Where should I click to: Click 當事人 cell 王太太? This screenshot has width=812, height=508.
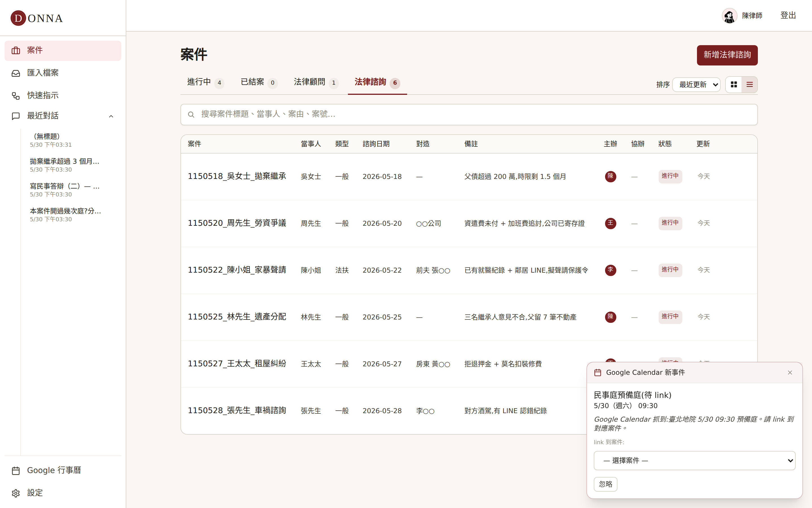tap(311, 364)
